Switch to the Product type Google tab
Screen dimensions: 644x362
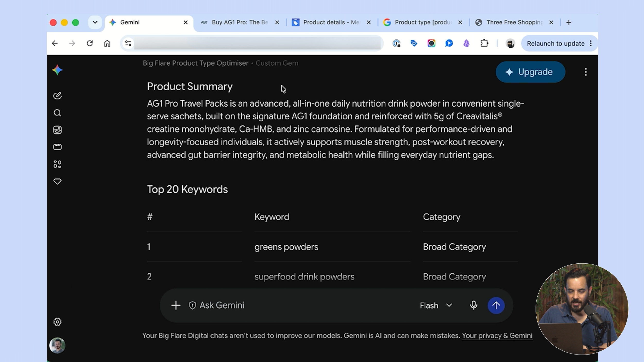pos(423,22)
